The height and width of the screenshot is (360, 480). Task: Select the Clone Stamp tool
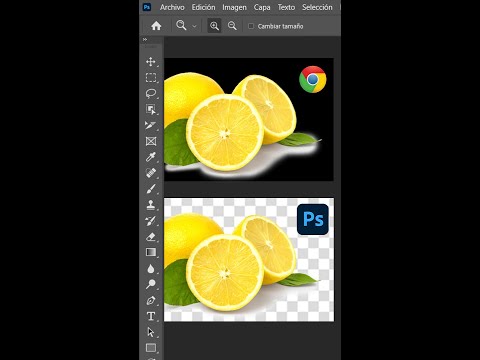(151, 205)
